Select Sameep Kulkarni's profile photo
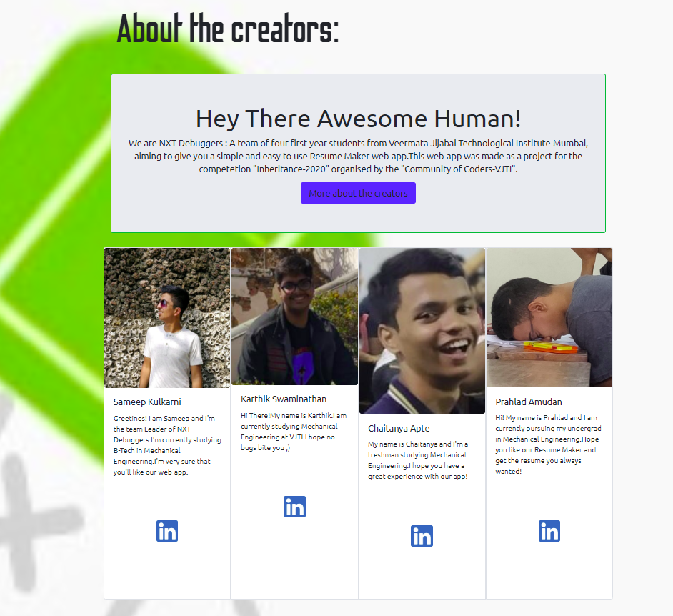The width and height of the screenshot is (673, 616). 167,318
